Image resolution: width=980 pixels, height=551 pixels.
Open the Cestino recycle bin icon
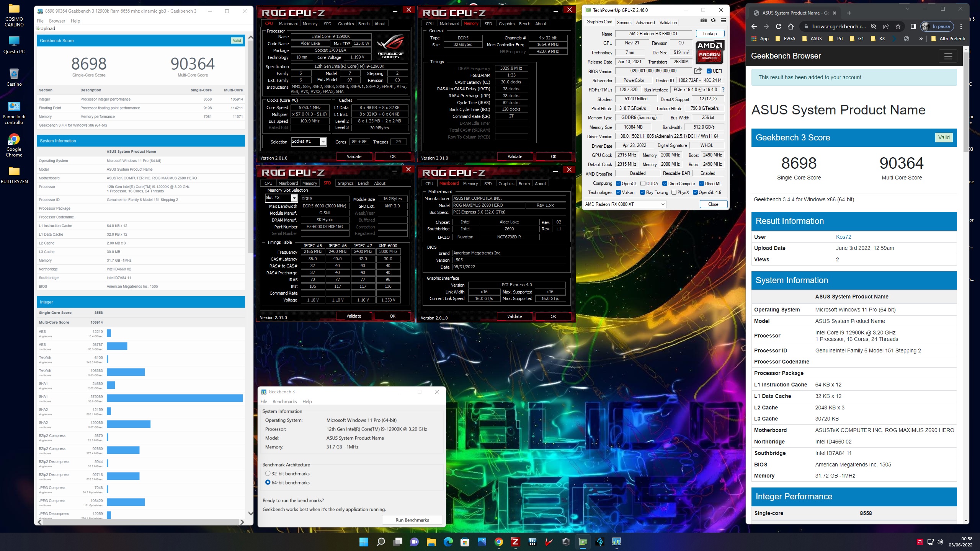click(14, 78)
